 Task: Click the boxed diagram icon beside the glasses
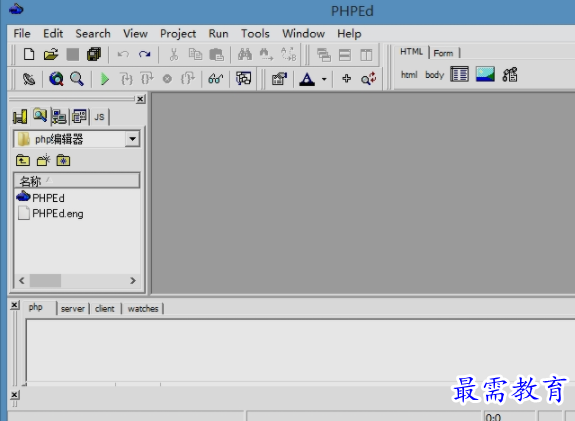(x=243, y=78)
